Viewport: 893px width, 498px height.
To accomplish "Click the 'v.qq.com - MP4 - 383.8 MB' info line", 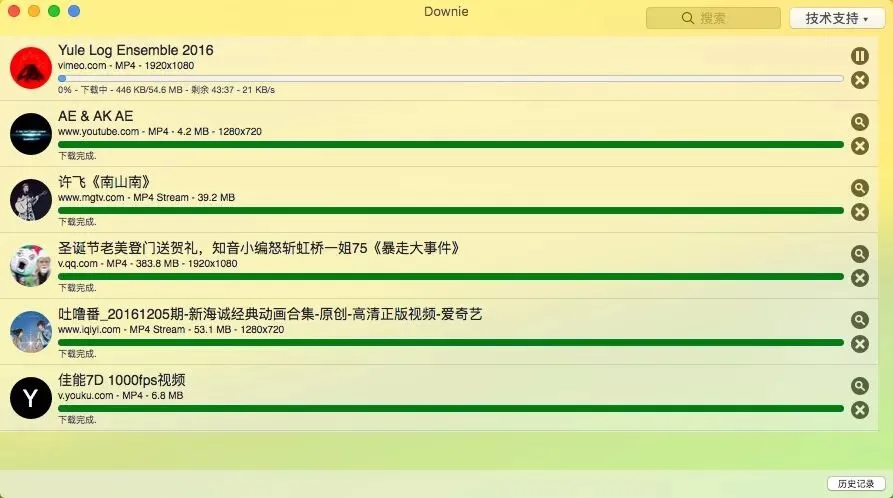I will [x=148, y=264].
